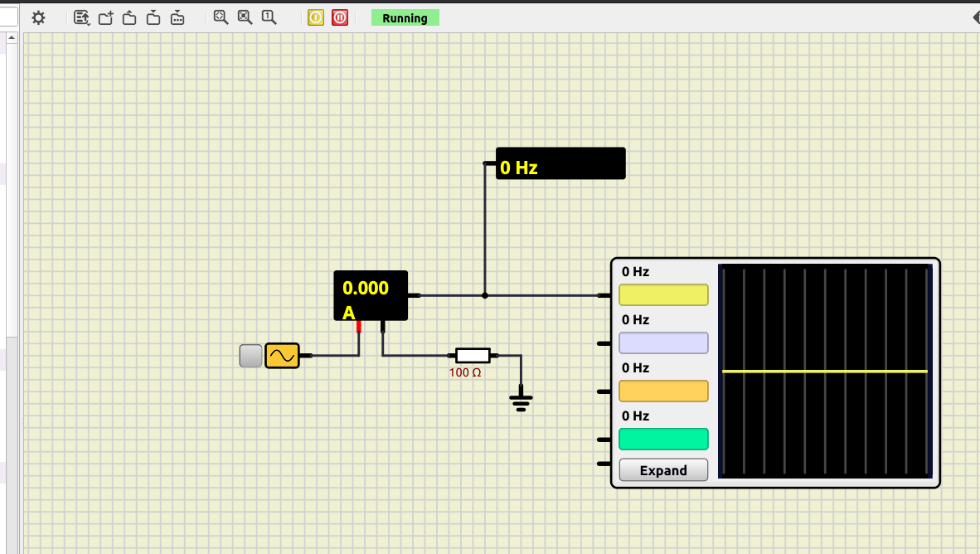Select the yellow channel 1 oscilloscope button

pos(663,295)
